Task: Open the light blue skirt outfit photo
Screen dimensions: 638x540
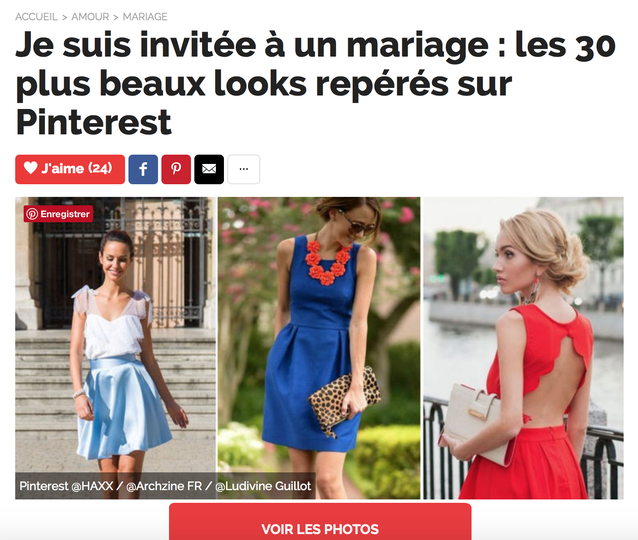Action: coord(116,348)
